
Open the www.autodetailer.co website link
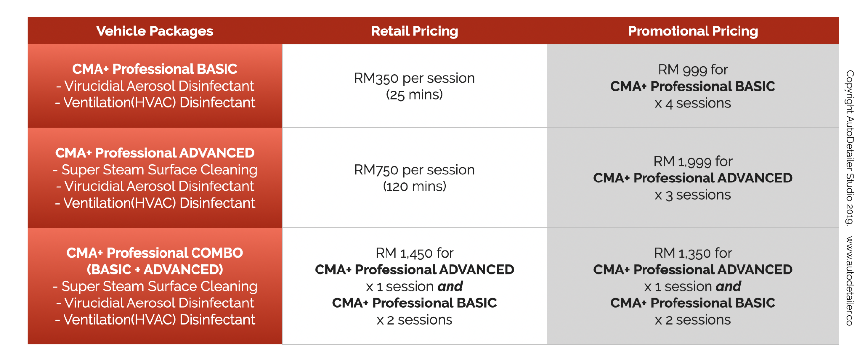pyautogui.click(x=849, y=280)
